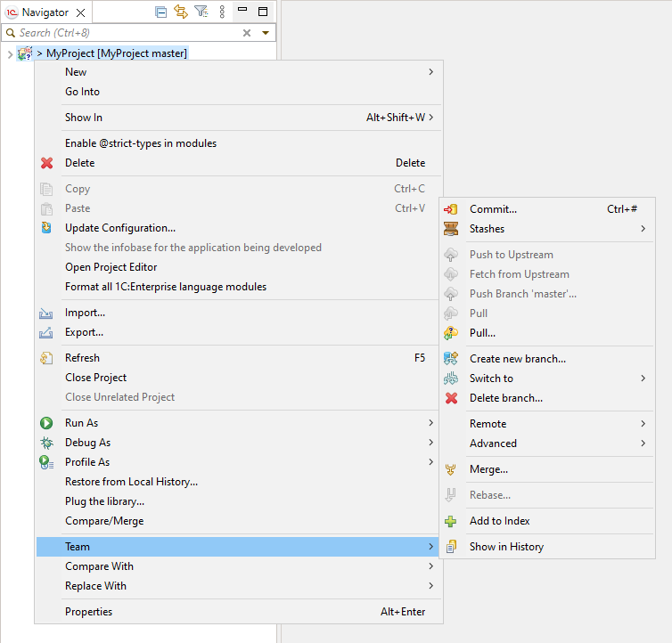Click the Collapse All icon in Navigator toolbar
This screenshot has height=643, width=672.
pos(161,12)
